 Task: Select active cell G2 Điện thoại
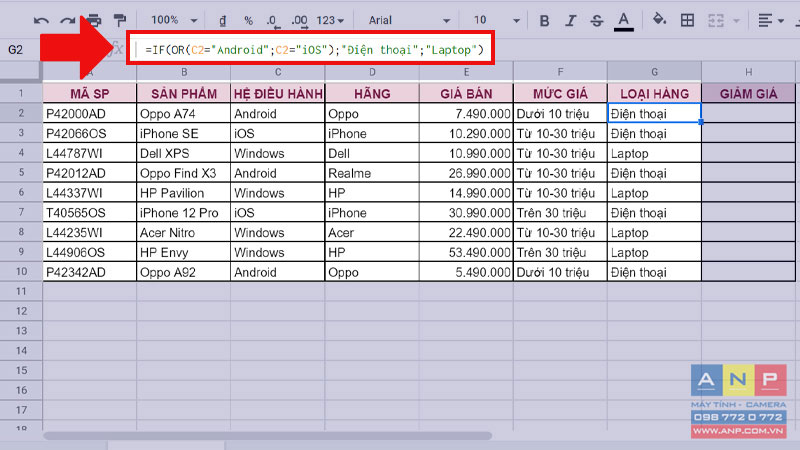coord(655,113)
